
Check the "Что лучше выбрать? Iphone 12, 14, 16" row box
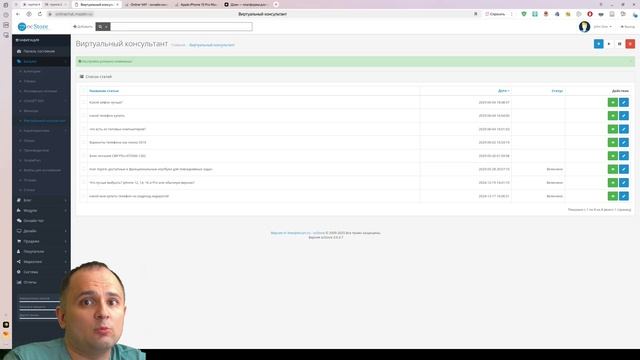83,183
